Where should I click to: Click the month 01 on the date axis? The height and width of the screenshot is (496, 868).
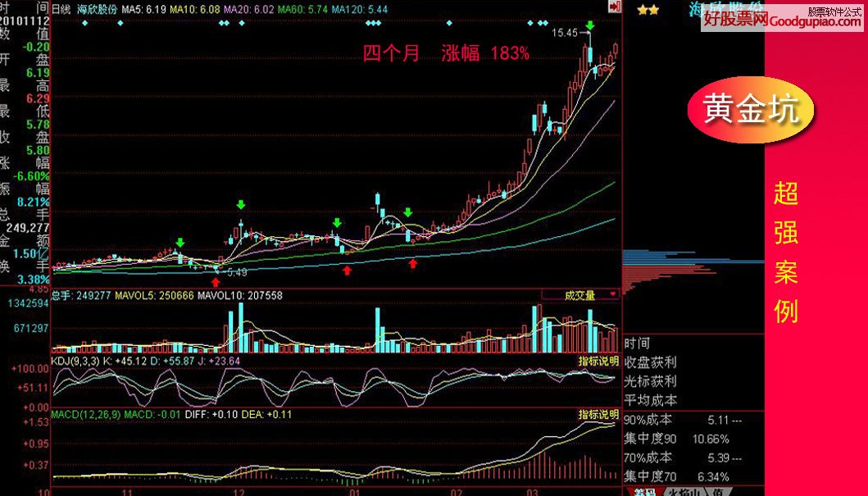(x=356, y=492)
